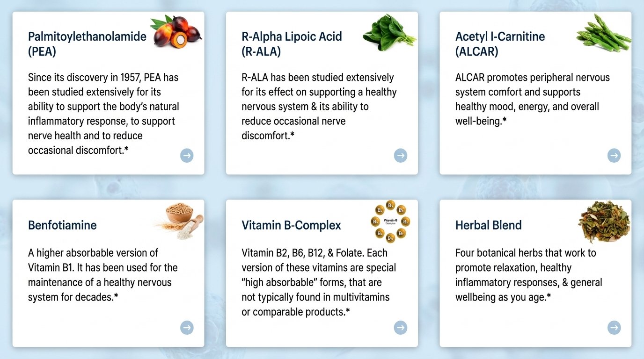Click the arrow icon on the ALCAR card
Screen dimensions: 644x359
click(614, 155)
